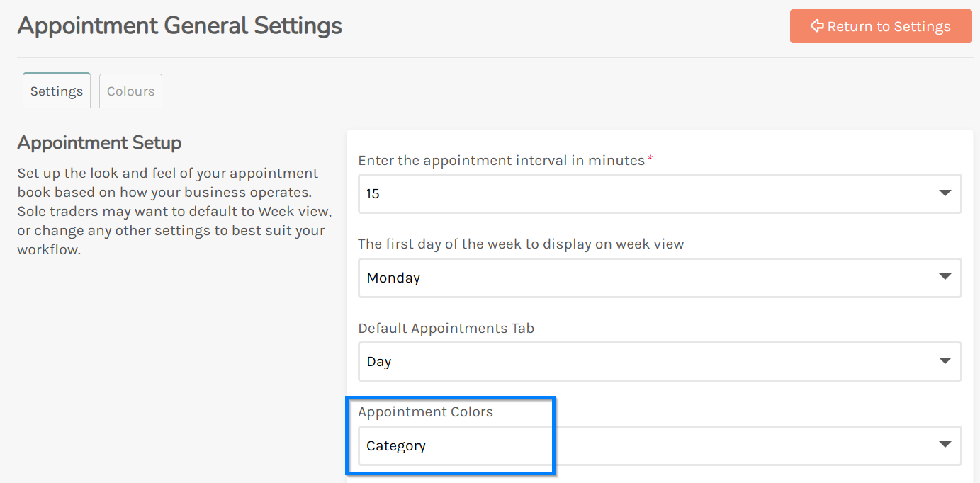Click the first day of week dropdown arrow
Viewport: 980px width, 483px height.
pyautogui.click(x=945, y=277)
